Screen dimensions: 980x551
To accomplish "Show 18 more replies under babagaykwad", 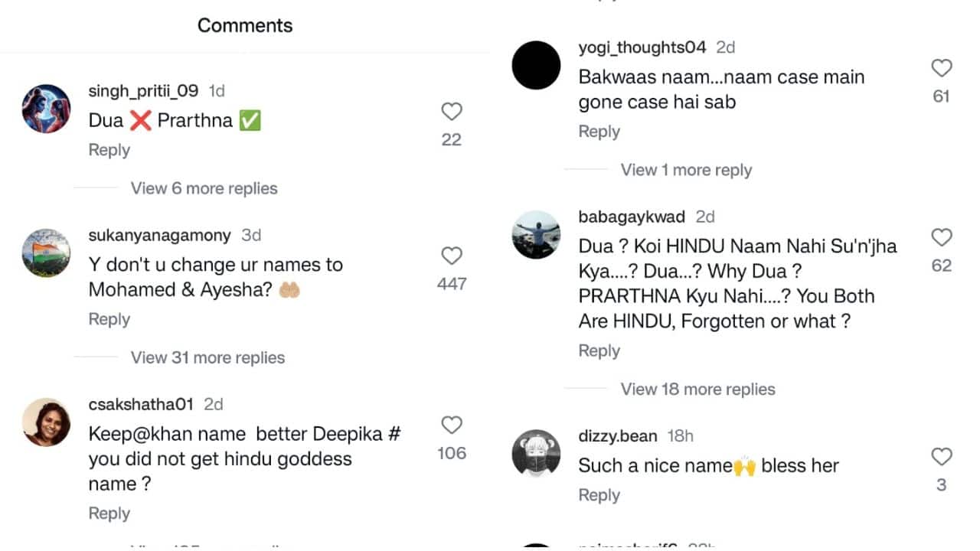I will click(x=697, y=389).
